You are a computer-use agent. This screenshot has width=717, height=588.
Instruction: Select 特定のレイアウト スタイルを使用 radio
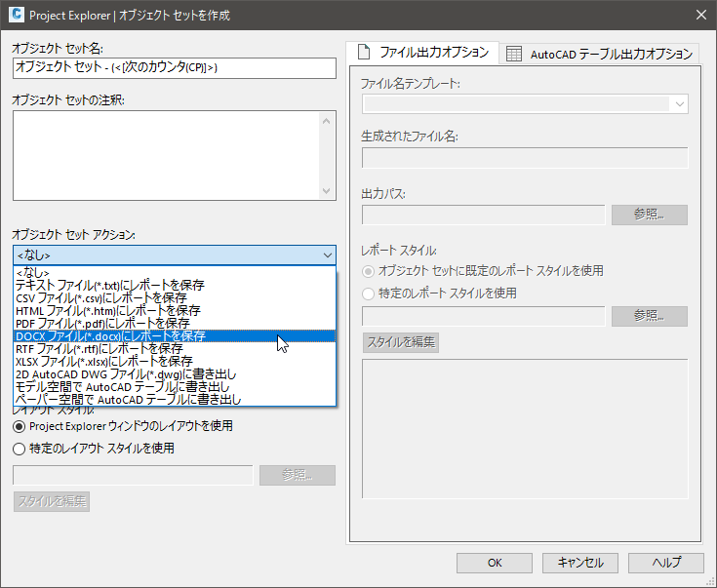(x=94, y=449)
